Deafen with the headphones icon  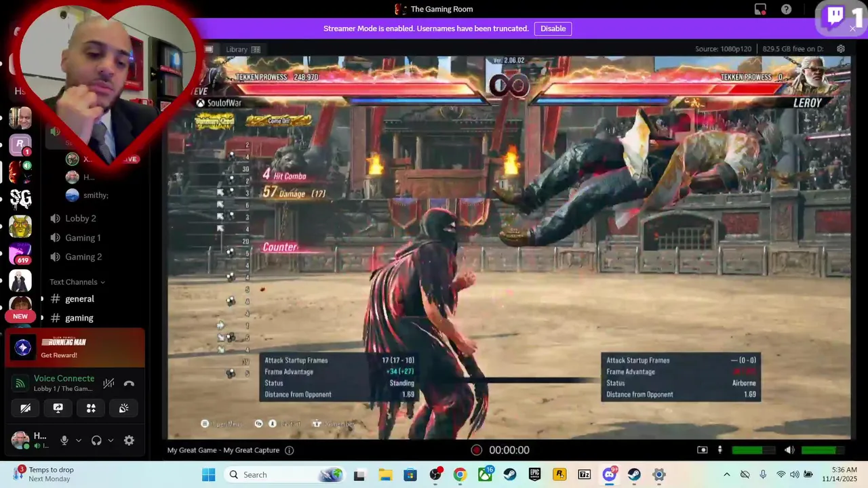coord(96,440)
